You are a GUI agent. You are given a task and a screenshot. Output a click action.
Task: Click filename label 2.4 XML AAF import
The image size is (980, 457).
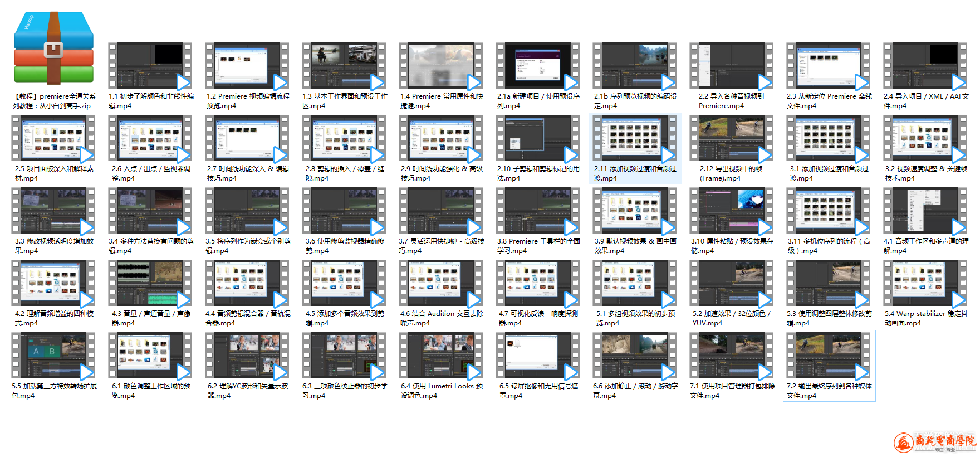(926, 101)
